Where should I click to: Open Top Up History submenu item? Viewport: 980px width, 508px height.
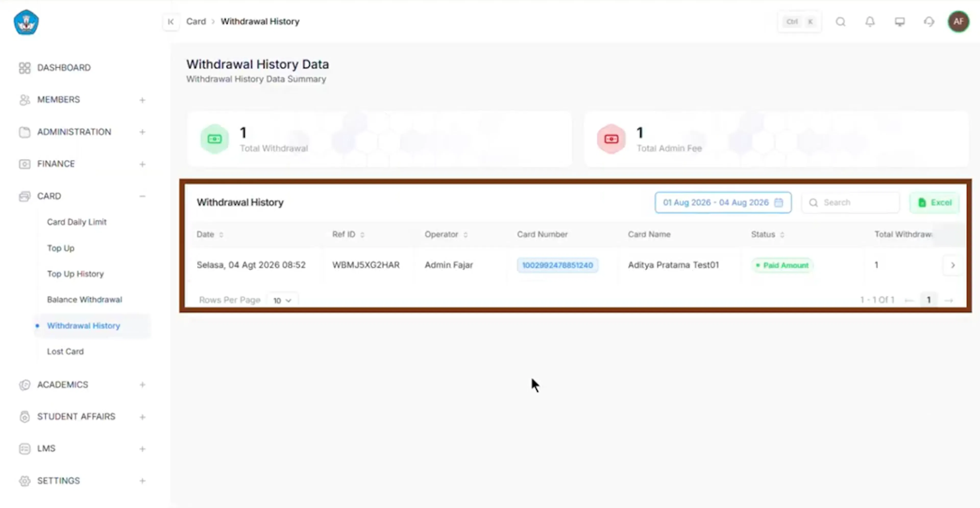tap(75, 274)
